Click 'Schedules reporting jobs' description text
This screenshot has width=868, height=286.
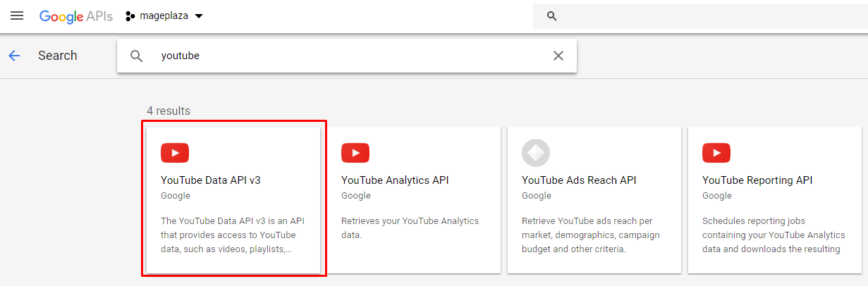click(x=772, y=235)
